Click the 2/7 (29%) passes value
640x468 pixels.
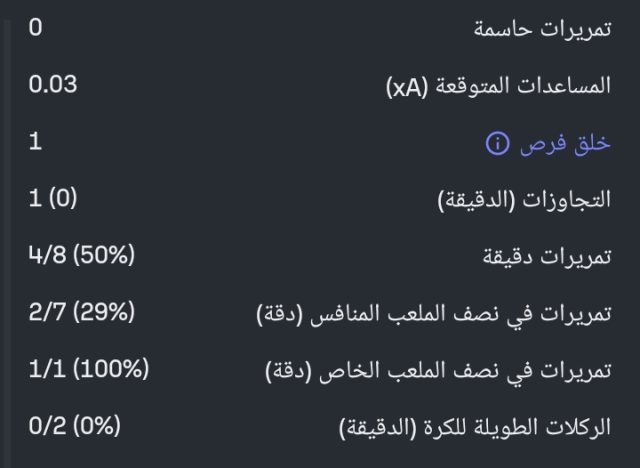pyautogui.click(x=80, y=313)
